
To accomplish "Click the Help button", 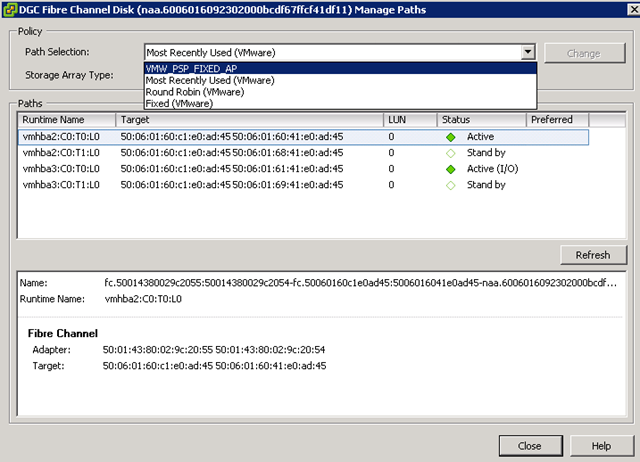I will (602, 446).
